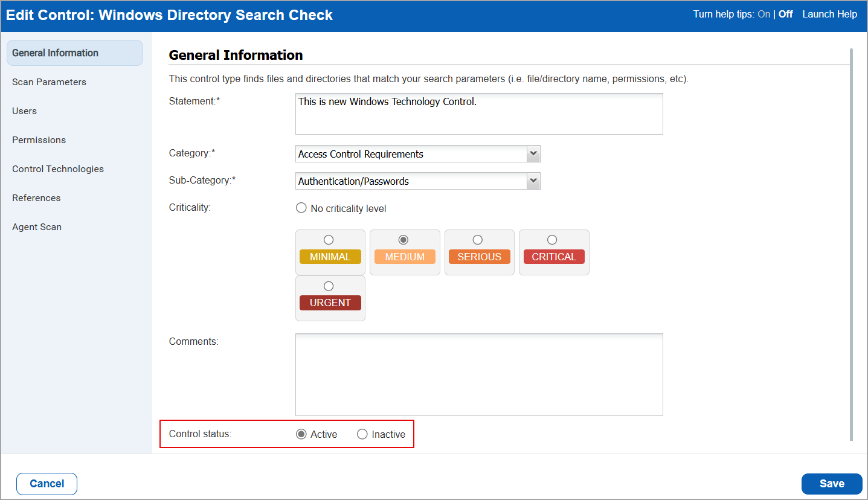Turn help tips Off

tap(785, 14)
